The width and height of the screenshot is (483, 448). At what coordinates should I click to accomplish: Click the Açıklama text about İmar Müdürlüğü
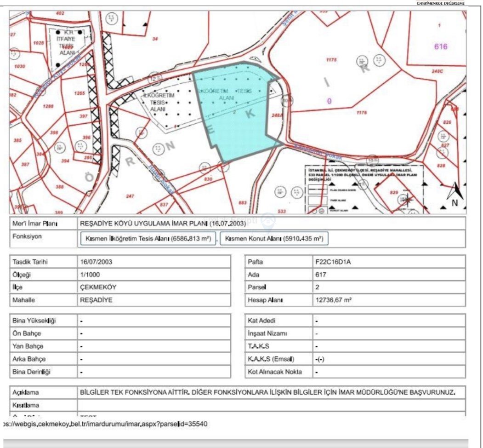point(267,393)
